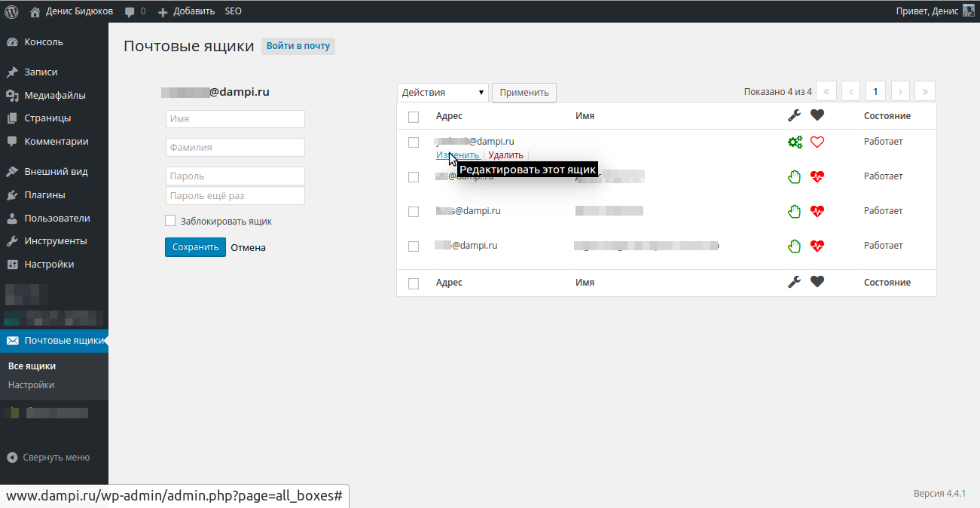Screen dimensions: 980x508
Task: Click the Внешний вид brush icon
Action: pyautogui.click(x=12, y=172)
